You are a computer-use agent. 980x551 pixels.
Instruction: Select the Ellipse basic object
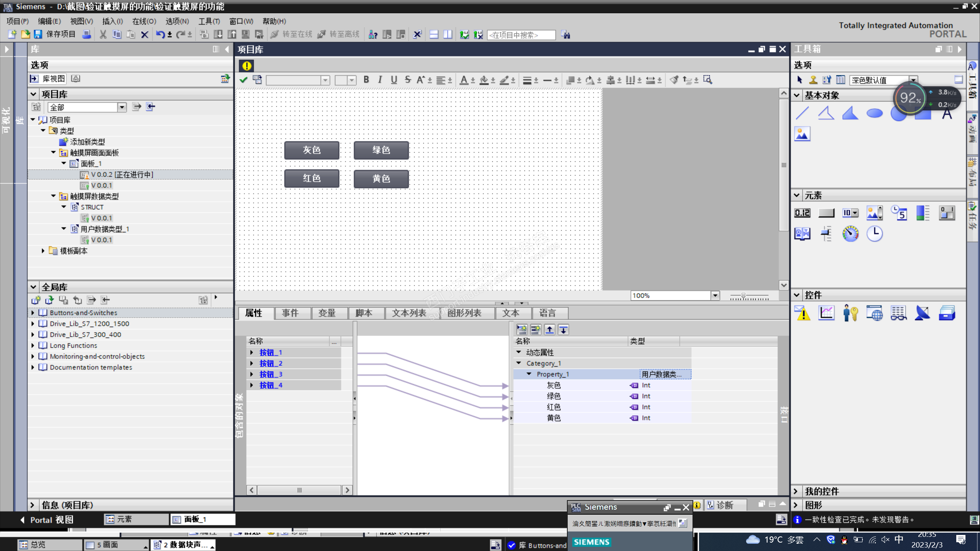pos(874,113)
